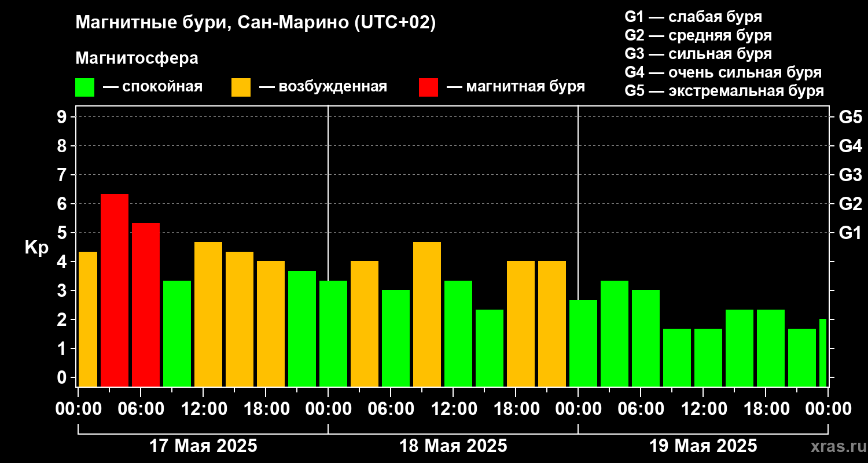Click the green bar at 21:00–00:00 on 17 May
Viewport: 868px width, 463px height.
302,329
